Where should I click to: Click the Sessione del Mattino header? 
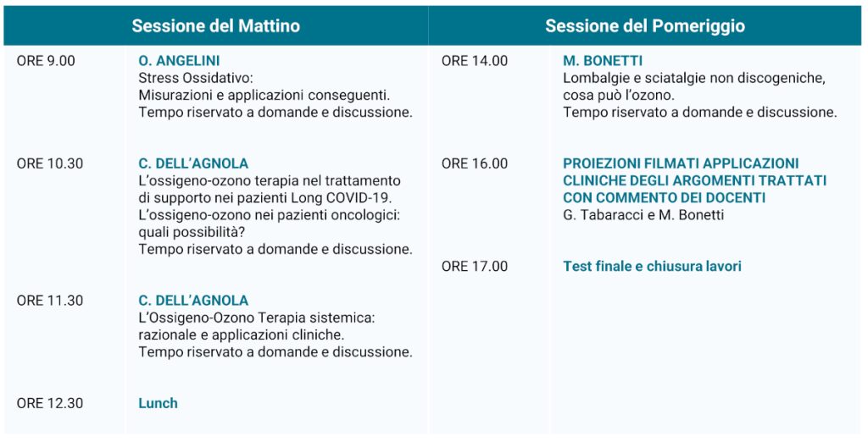tap(215, 26)
